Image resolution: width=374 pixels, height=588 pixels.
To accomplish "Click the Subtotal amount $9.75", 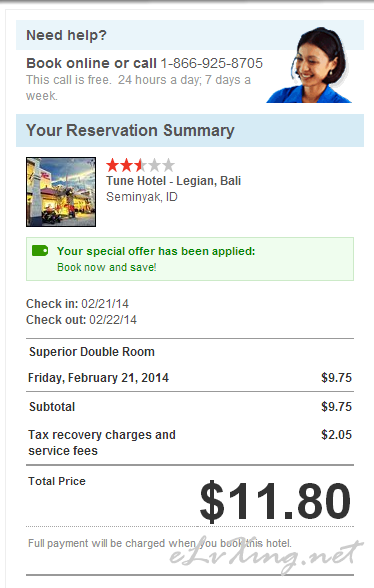I will point(336,406).
